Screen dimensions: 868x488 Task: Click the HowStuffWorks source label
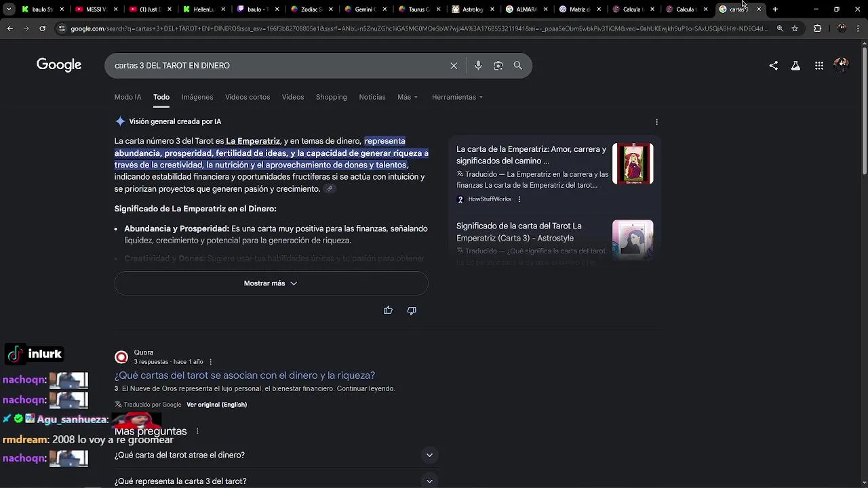(x=490, y=199)
